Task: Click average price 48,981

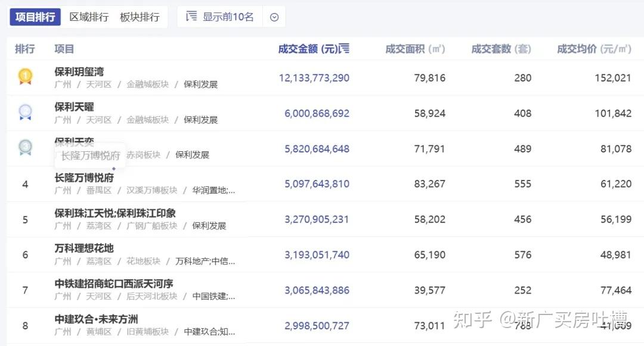Action: pyautogui.click(x=615, y=254)
